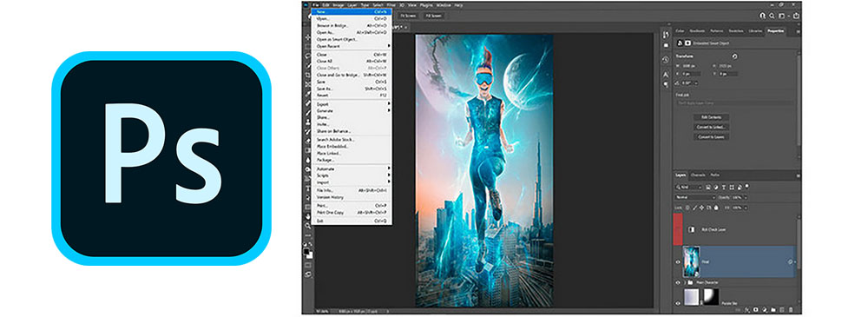Add layer style fx icon

click(746, 310)
